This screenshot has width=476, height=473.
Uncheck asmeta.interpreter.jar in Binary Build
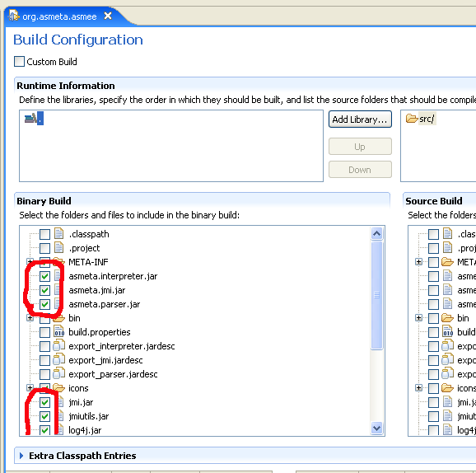(45, 276)
